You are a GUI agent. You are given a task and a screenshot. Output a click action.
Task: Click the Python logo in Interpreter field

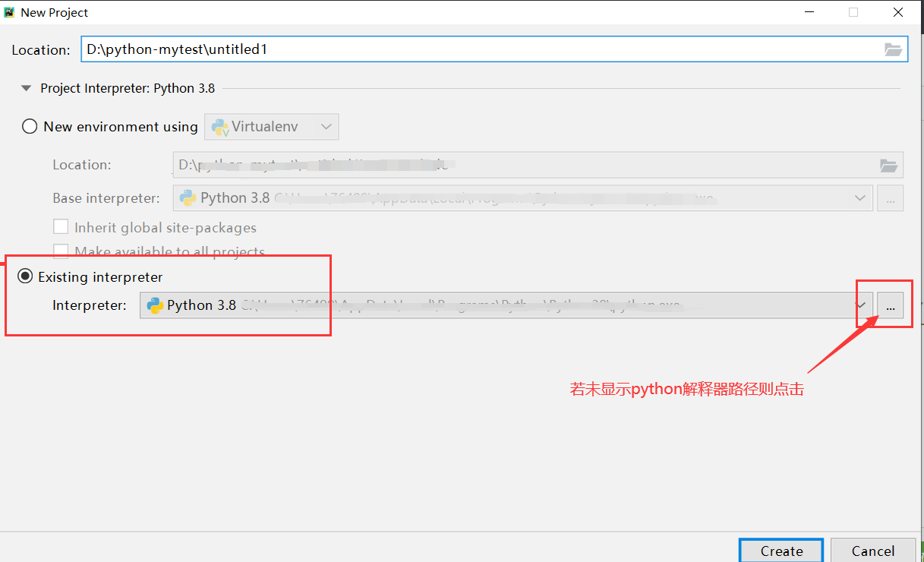[156, 305]
